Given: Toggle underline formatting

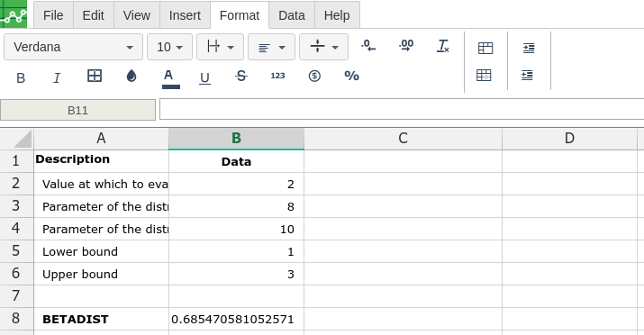Looking at the screenshot, I should coord(204,77).
